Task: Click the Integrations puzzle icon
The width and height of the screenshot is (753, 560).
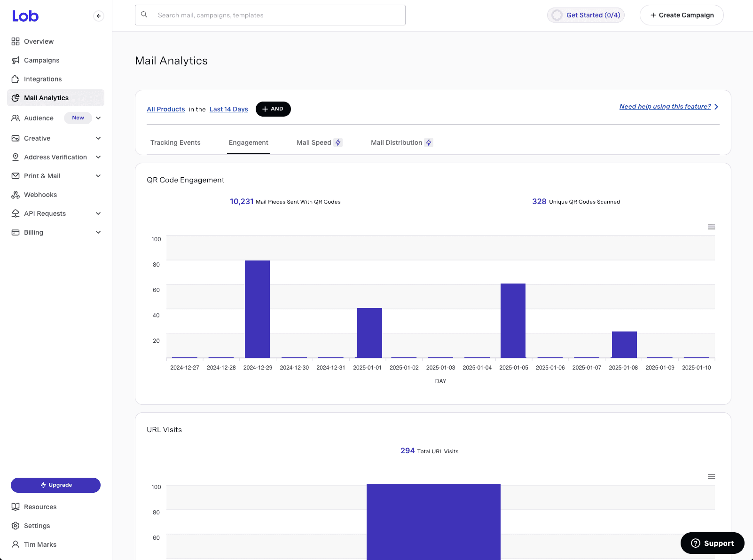Action: 16,79
